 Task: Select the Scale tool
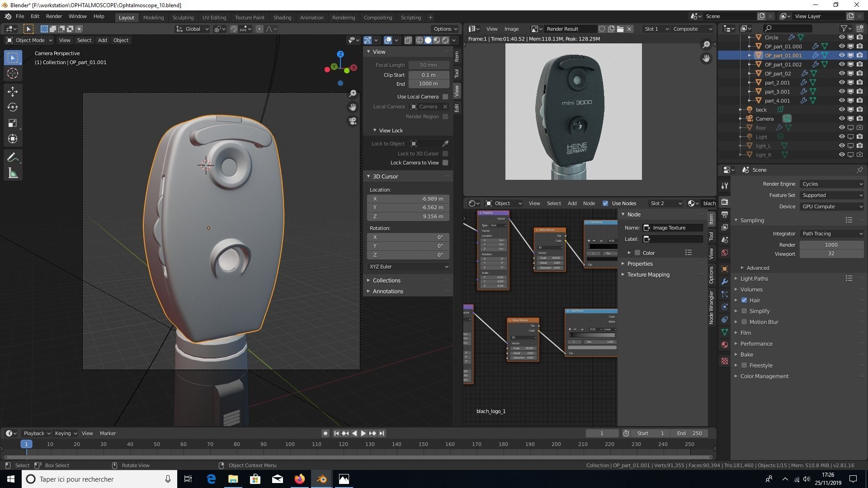(x=13, y=123)
